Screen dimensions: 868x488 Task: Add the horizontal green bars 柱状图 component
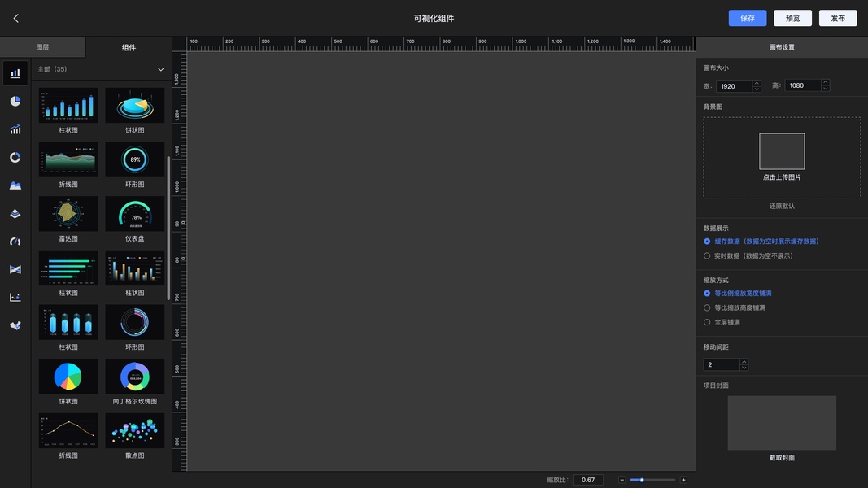click(68, 268)
